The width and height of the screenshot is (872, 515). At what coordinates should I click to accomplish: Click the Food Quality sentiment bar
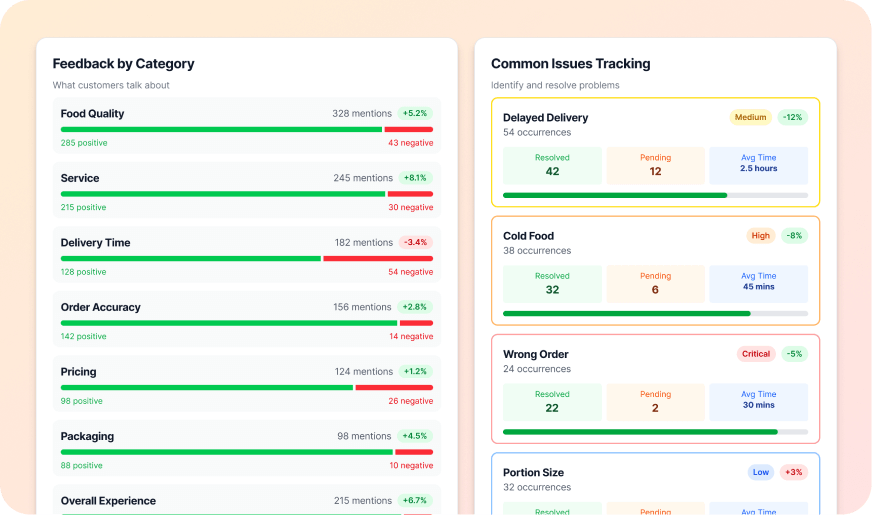click(x=246, y=129)
